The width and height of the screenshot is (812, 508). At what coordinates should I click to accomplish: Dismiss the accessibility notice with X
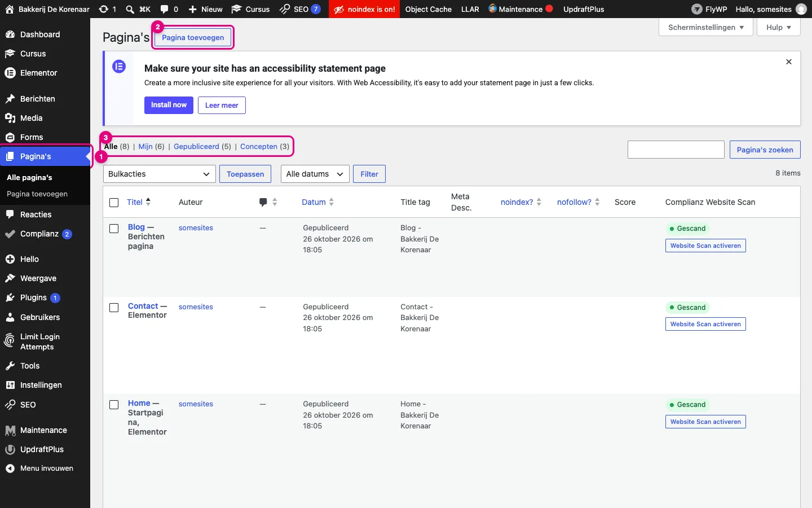coord(789,62)
